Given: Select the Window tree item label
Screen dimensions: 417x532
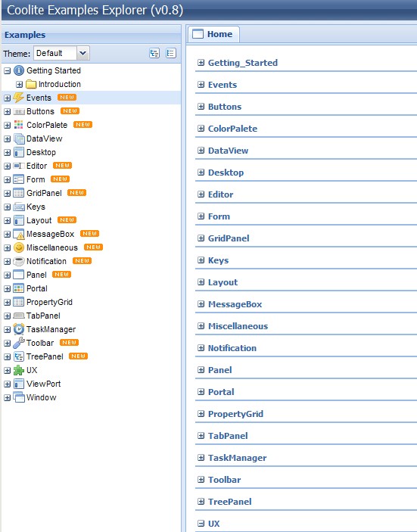Looking at the screenshot, I should pyautogui.click(x=42, y=397).
